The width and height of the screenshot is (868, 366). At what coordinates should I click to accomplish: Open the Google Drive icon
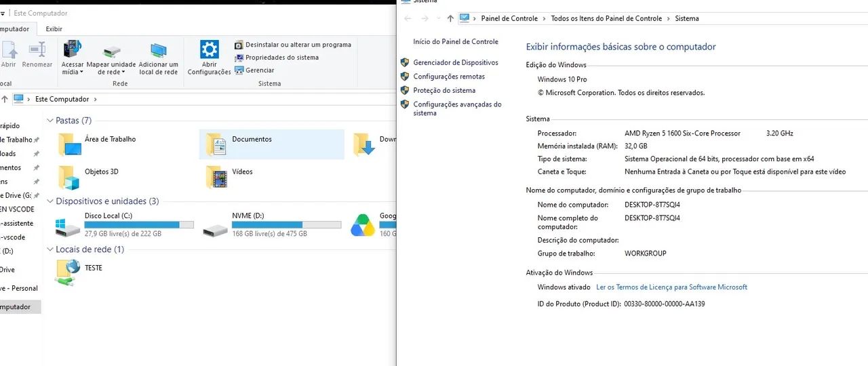point(363,225)
